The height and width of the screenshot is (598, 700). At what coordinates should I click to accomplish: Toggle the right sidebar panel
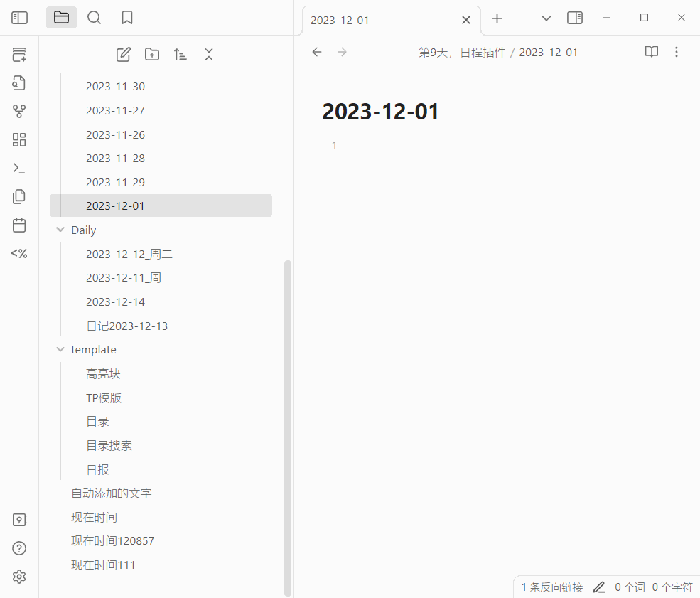575,18
